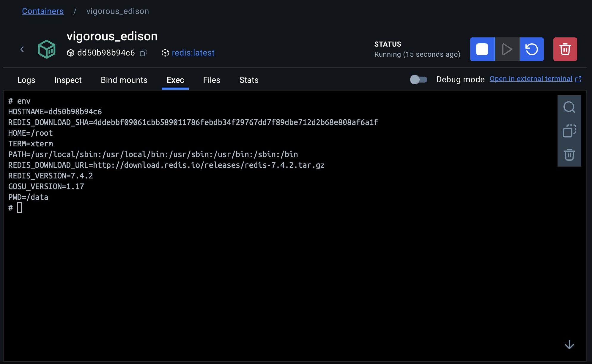Copy terminal contents using copy icon

click(x=569, y=131)
